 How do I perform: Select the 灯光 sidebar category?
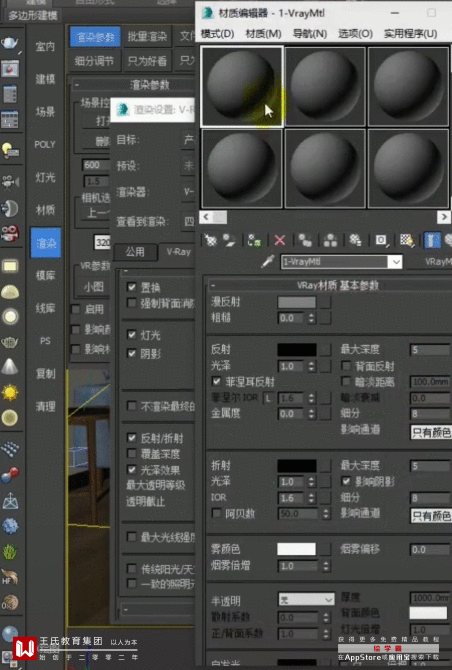click(45, 177)
